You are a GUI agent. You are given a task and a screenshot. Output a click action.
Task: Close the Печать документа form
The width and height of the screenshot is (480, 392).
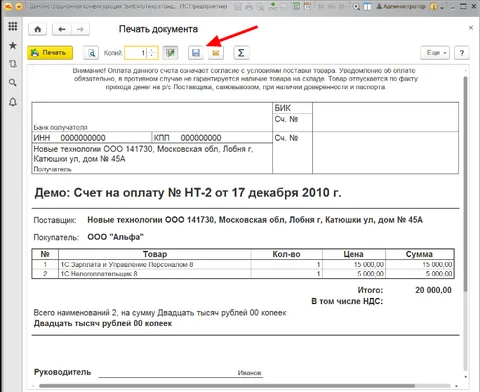471,28
